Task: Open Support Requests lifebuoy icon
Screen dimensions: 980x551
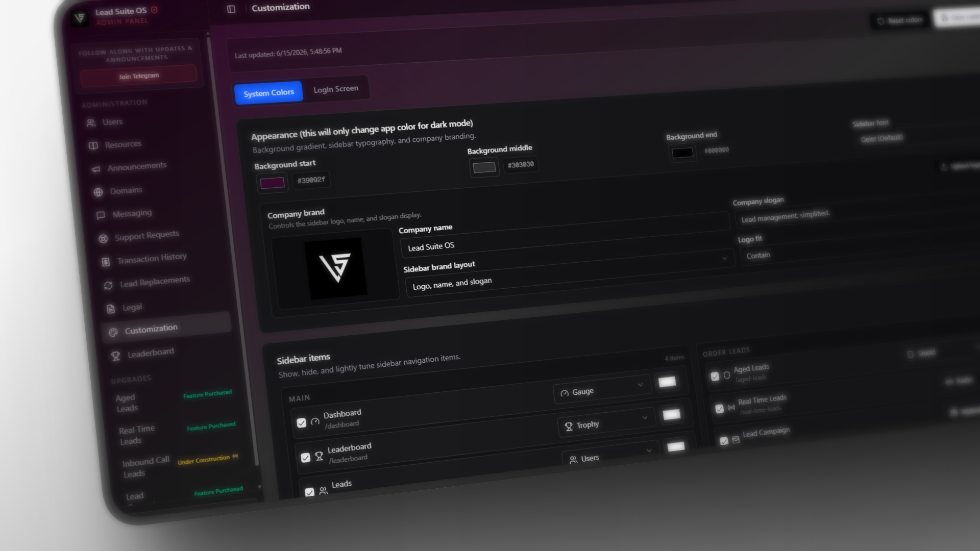Action: [103, 238]
